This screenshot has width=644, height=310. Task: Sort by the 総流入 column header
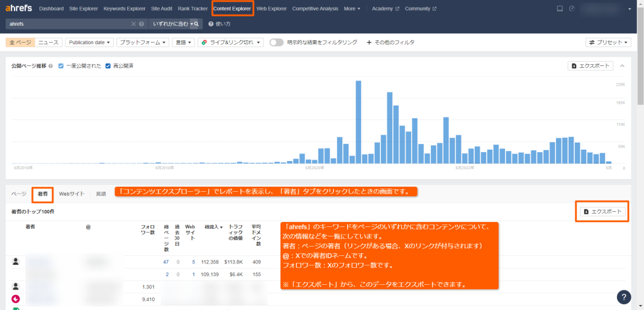pos(214,226)
